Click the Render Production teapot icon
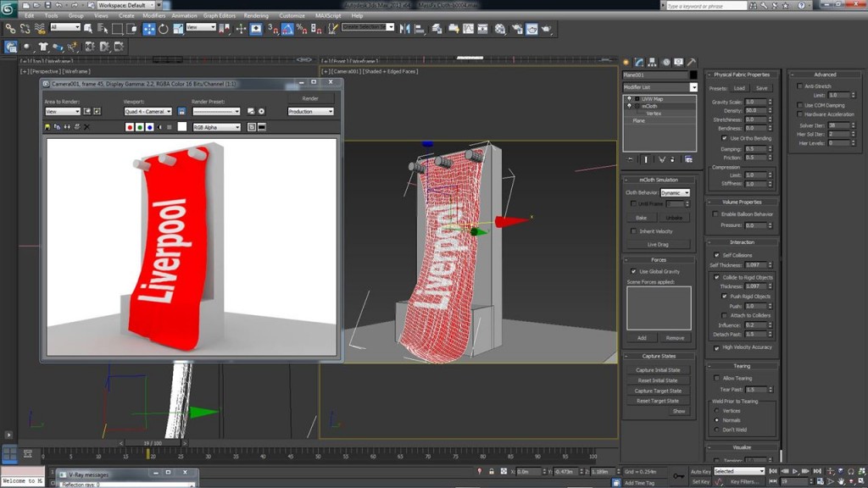 tap(547, 29)
